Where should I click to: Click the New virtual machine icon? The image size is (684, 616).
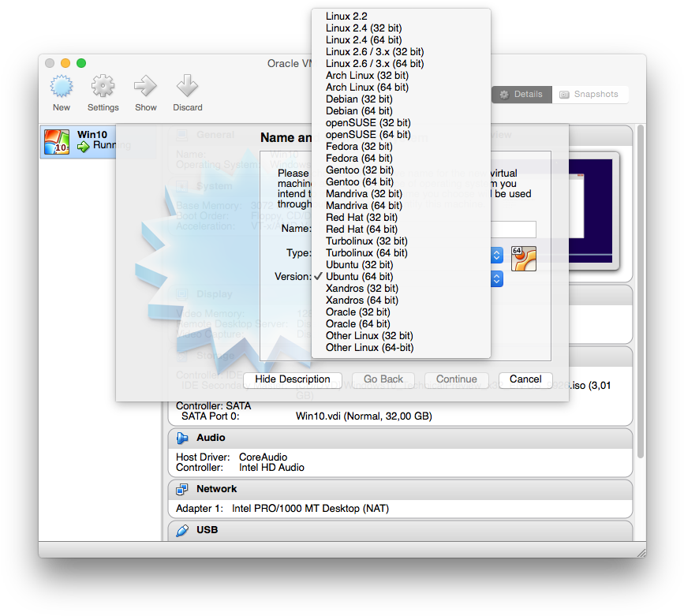pyautogui.click(x=61, y=87)
